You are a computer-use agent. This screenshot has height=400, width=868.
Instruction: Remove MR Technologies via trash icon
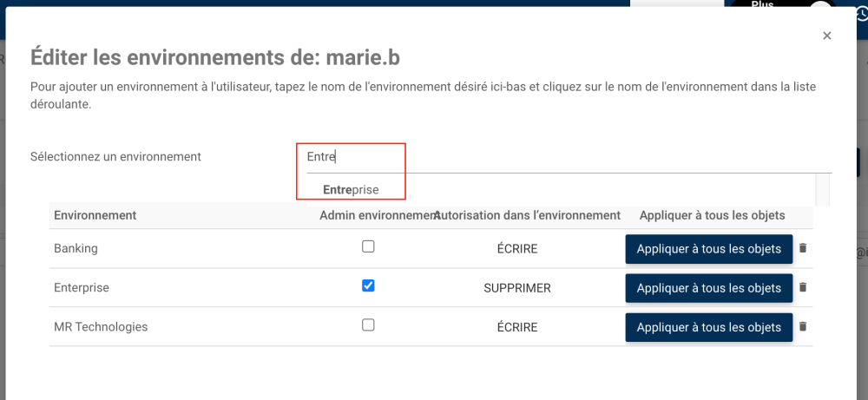click(x=803, y=327)
